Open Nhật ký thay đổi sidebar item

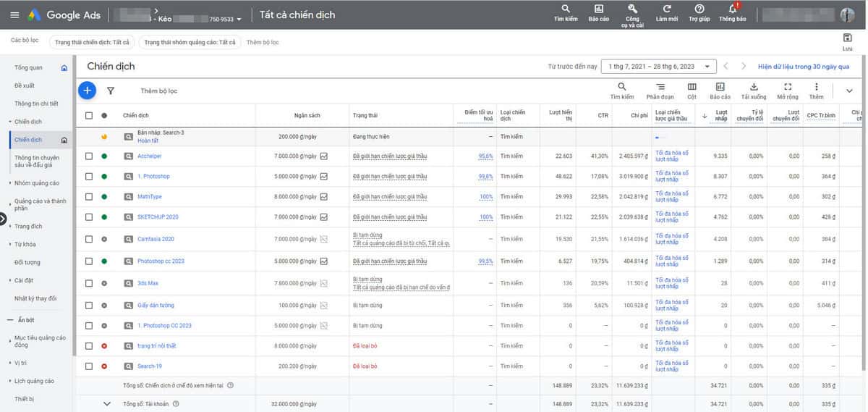pyautogui.click(x=35, y=298)
